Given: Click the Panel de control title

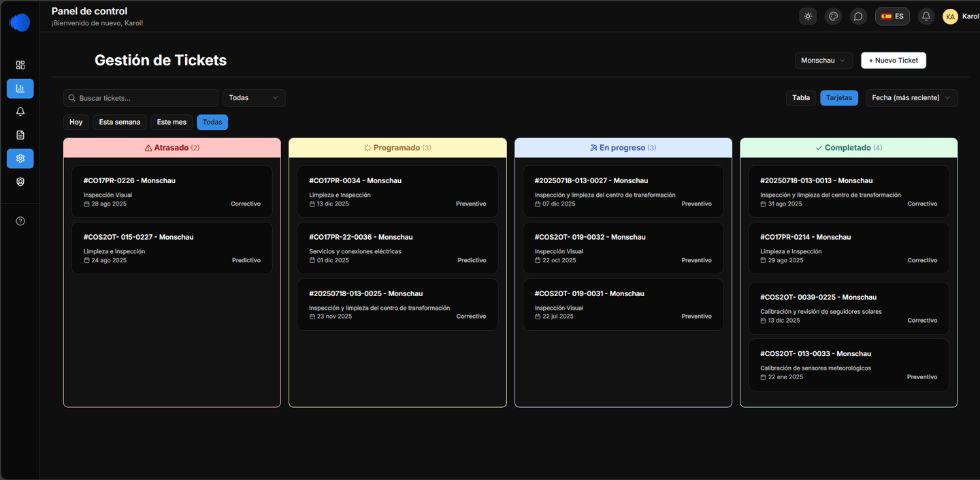Looking at the screenshot, I should 89,11.
